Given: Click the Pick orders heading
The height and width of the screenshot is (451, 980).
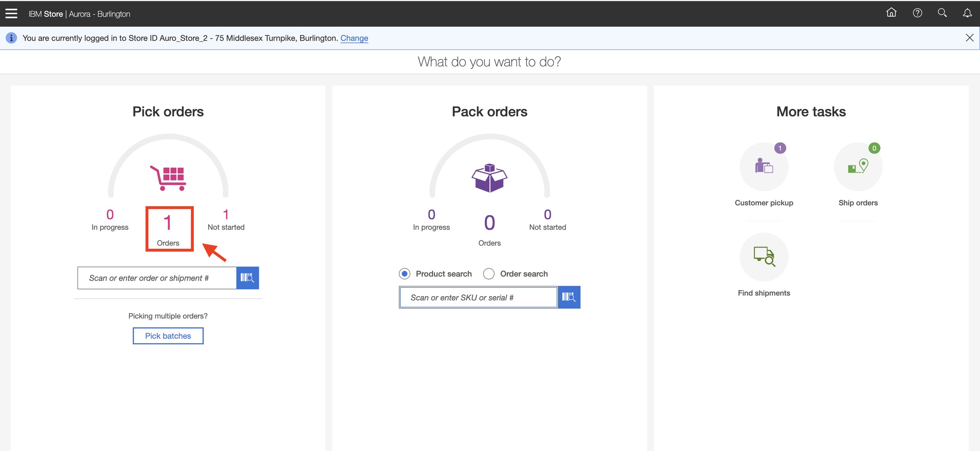Looking at the screenshot, I should click(168, 112).
